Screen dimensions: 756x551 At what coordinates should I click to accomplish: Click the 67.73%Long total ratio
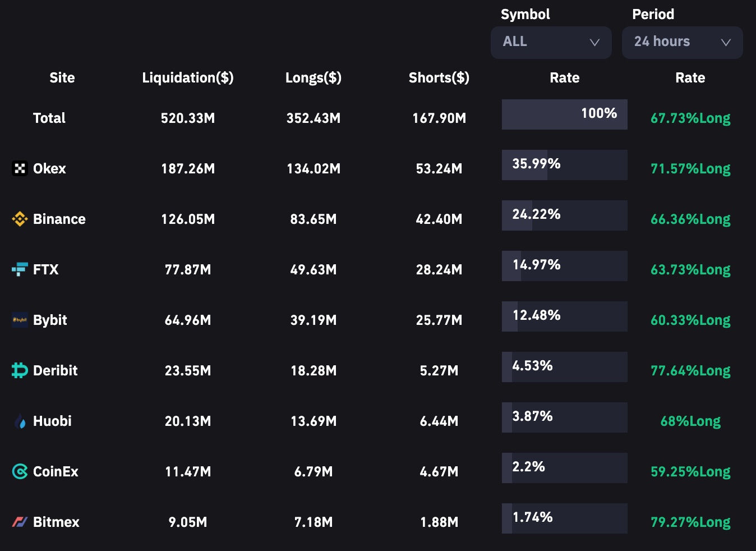[x=690, y=118]
